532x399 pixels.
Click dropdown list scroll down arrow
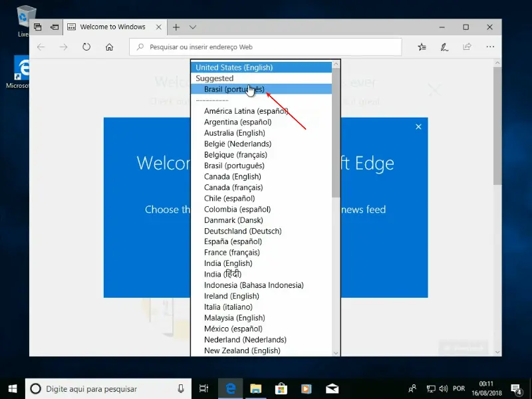point(336,353)
